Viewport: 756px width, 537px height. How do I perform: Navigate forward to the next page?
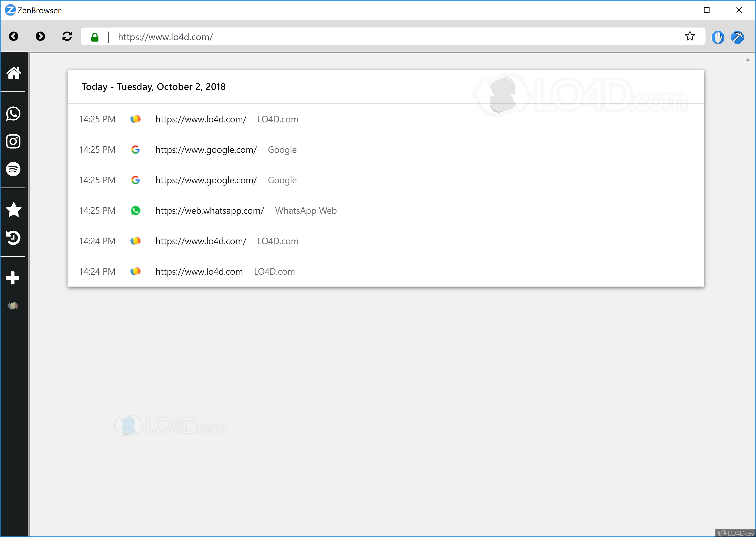[x=40, y=36]
